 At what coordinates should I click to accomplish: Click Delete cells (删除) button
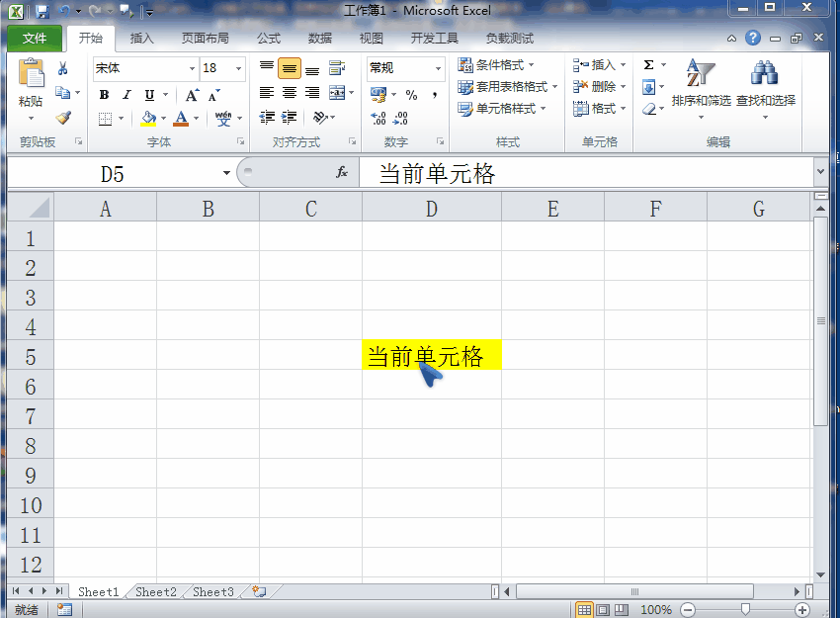(600, 86)
